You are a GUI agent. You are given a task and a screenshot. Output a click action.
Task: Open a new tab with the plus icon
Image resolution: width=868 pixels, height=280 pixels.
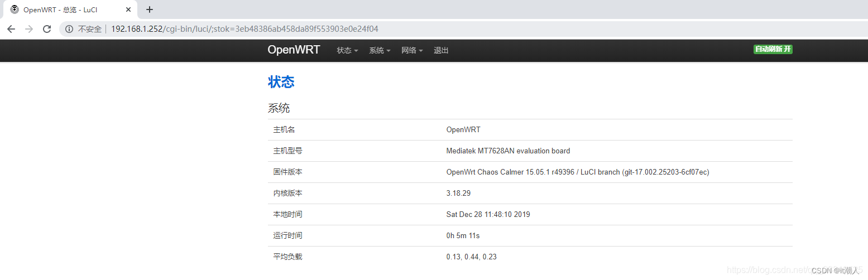pos(150,9)
